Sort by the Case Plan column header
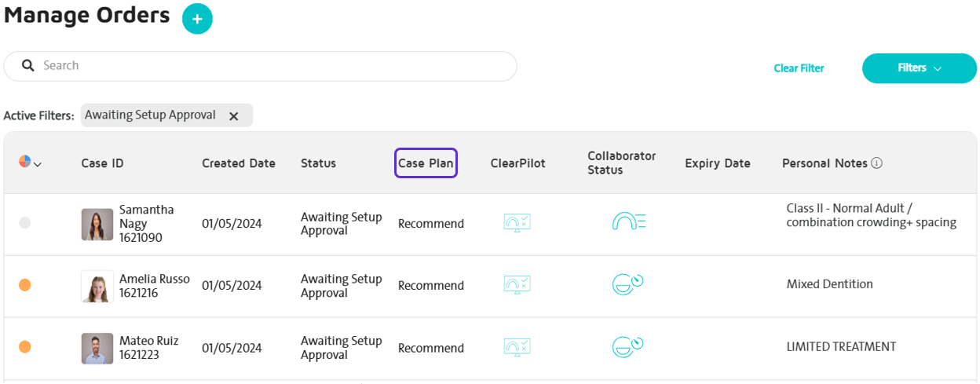This screenshot has width=980, height=384. click(x=426, y=163)
